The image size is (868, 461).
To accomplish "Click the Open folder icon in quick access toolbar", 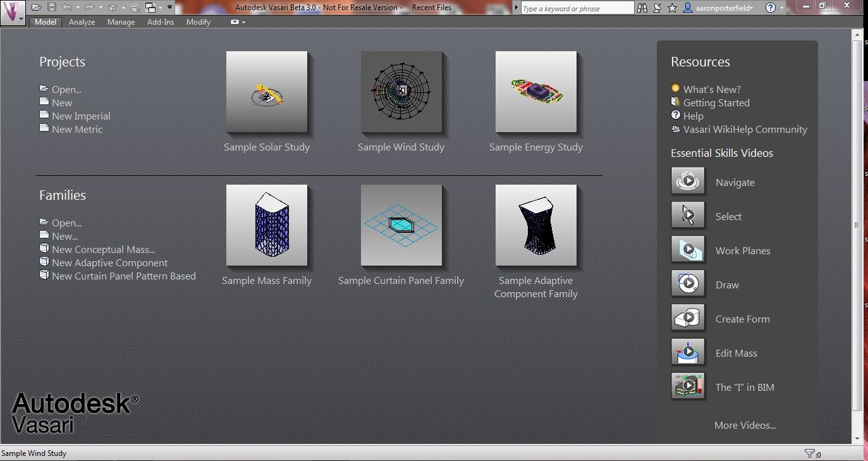I will coord(36,8).
